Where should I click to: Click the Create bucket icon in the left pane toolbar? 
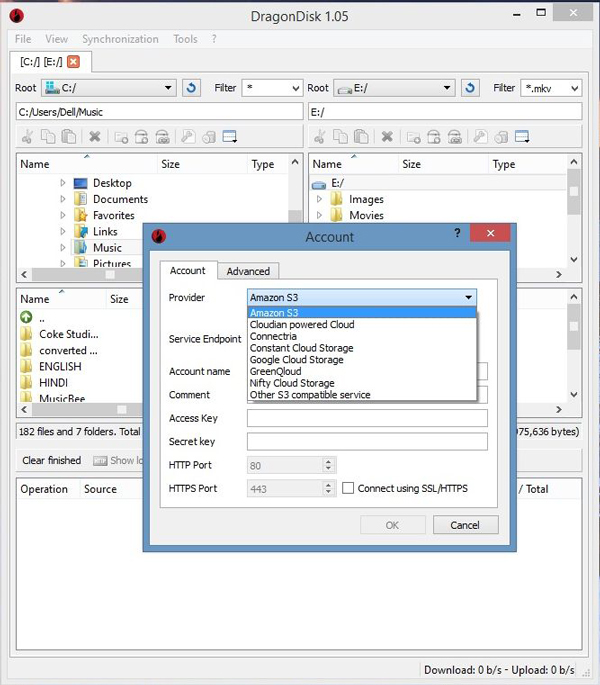click(141, 137)
